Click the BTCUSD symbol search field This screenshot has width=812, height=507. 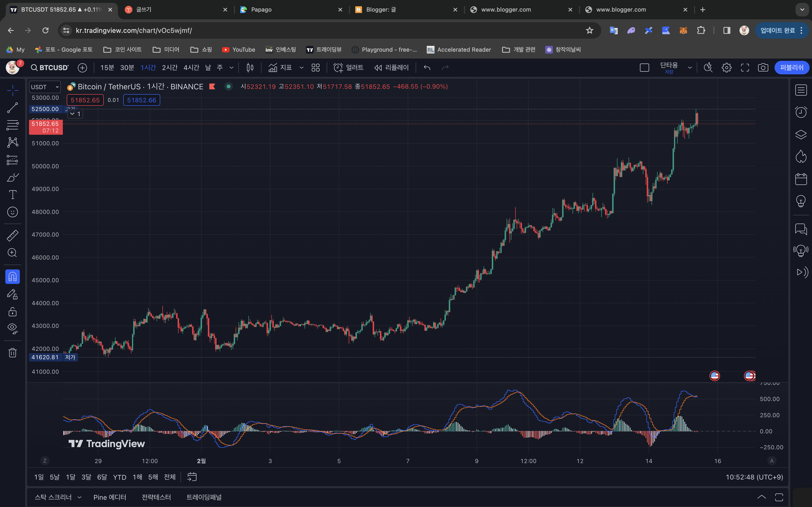(x=50, y=68)
